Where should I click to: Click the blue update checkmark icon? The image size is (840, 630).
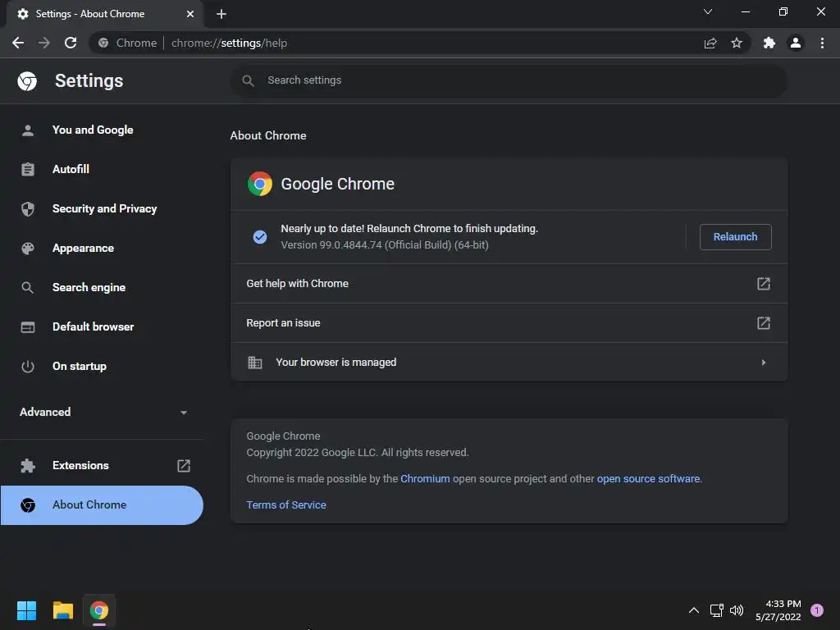(260, 237)
